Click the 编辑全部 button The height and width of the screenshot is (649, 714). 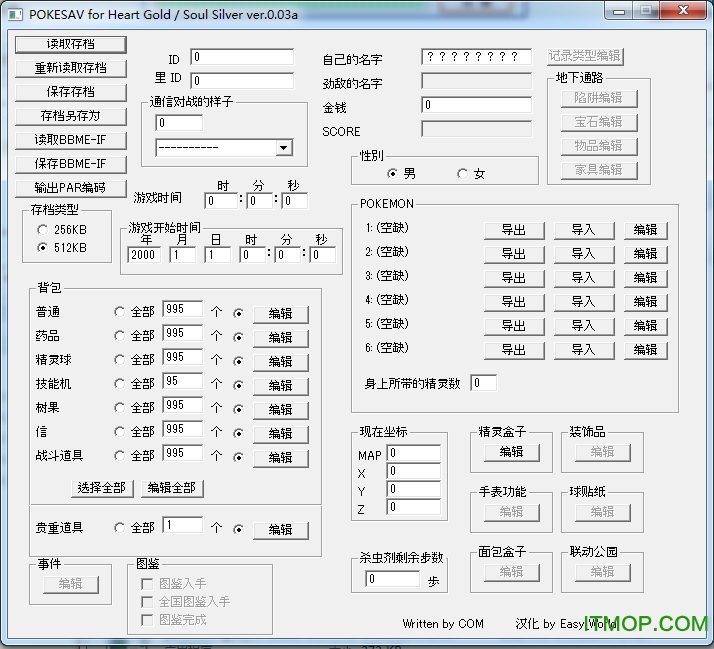[x=172, y=488]
